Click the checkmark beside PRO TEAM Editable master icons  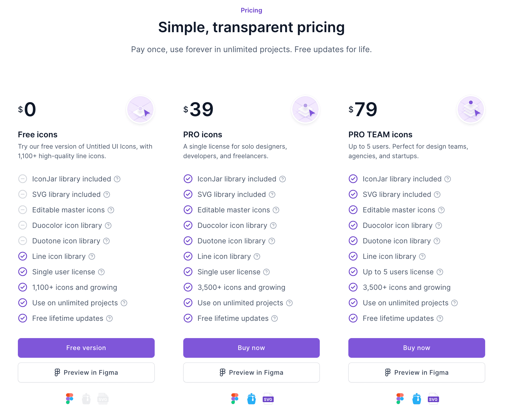click(x=353, y=210)
